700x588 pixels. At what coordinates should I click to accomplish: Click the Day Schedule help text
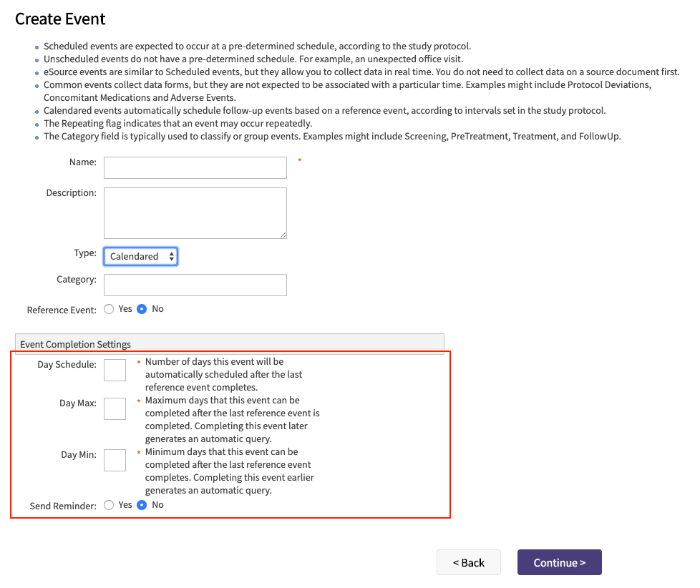pos(223,374)
